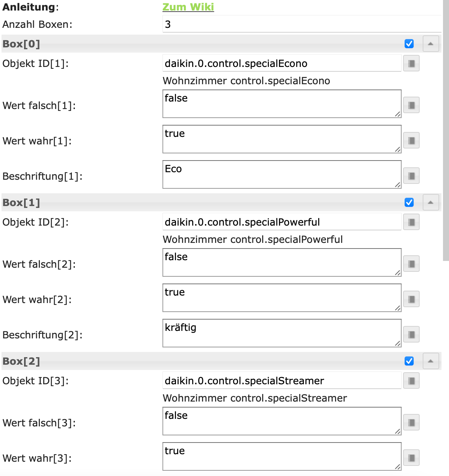This screenshot has width=449, height=476.
Task: Open object picker for Objekt ID[1]
Action: pyautogui.click(x=411, y=64)
